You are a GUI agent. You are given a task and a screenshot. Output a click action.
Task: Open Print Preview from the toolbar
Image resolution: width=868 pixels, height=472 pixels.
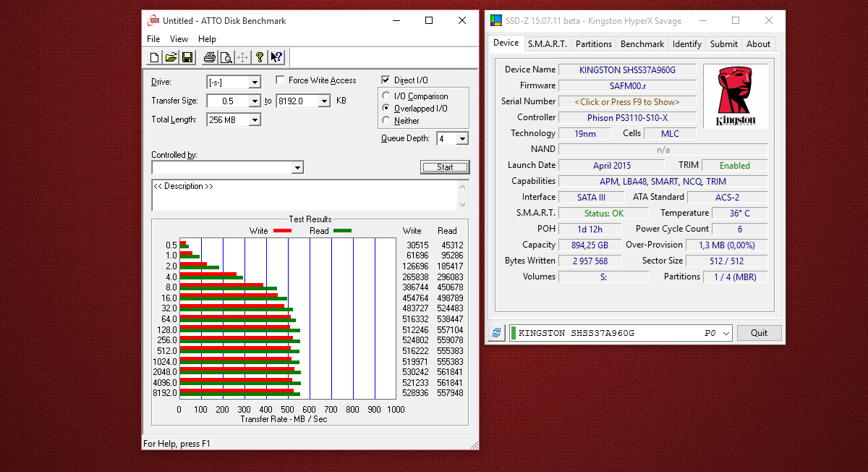coord(226,57)
